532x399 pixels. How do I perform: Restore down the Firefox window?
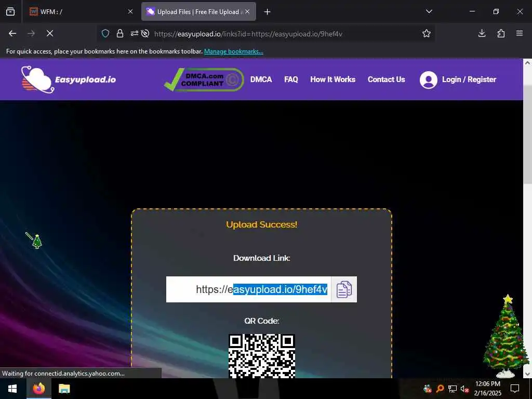[x=496, y=11]
